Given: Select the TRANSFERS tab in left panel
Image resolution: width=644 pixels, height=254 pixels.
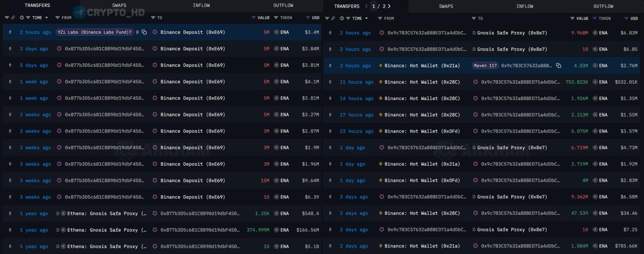Looking at the screenshot, I should click(x=37, y=6).
